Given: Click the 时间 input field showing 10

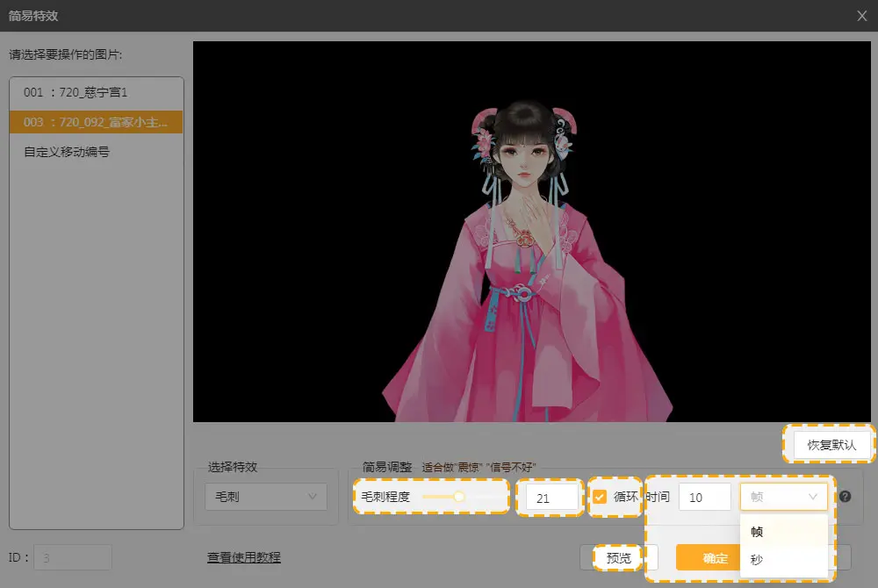Looking at the screenshot, I should [704, 497].
